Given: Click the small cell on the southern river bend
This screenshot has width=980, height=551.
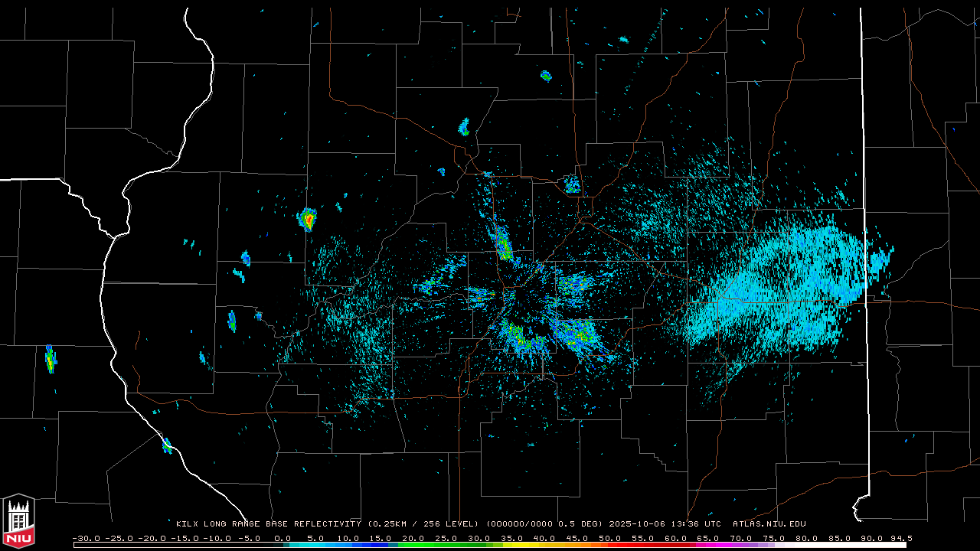Looking at the screenshot, I should (166, 445).
